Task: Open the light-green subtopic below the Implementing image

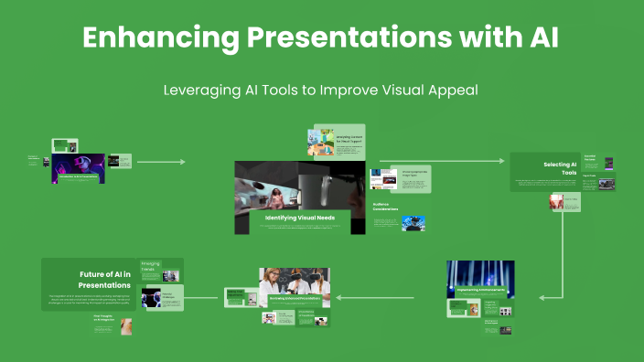Action: coord(463,308)
